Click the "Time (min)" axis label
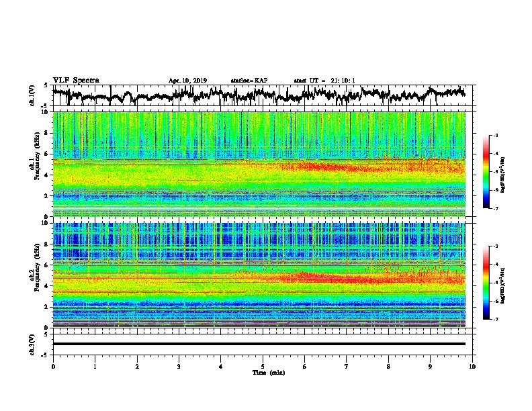532x411 pixels. click(269, 373)
